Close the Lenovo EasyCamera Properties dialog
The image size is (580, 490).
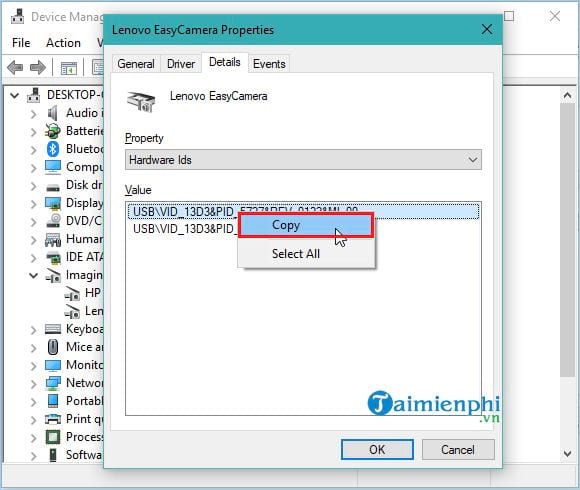pyautogui.click(x=487, y=29)
